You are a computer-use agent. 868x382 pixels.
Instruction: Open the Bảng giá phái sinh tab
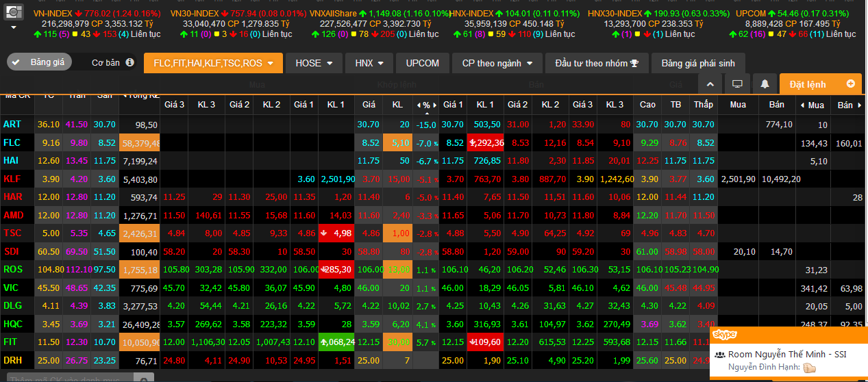(698, 63)
